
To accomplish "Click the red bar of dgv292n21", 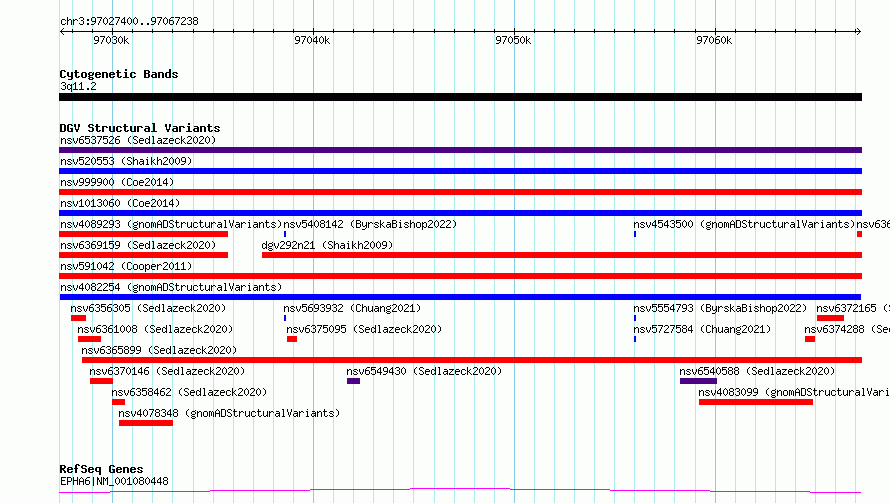I will coord(562,255).
